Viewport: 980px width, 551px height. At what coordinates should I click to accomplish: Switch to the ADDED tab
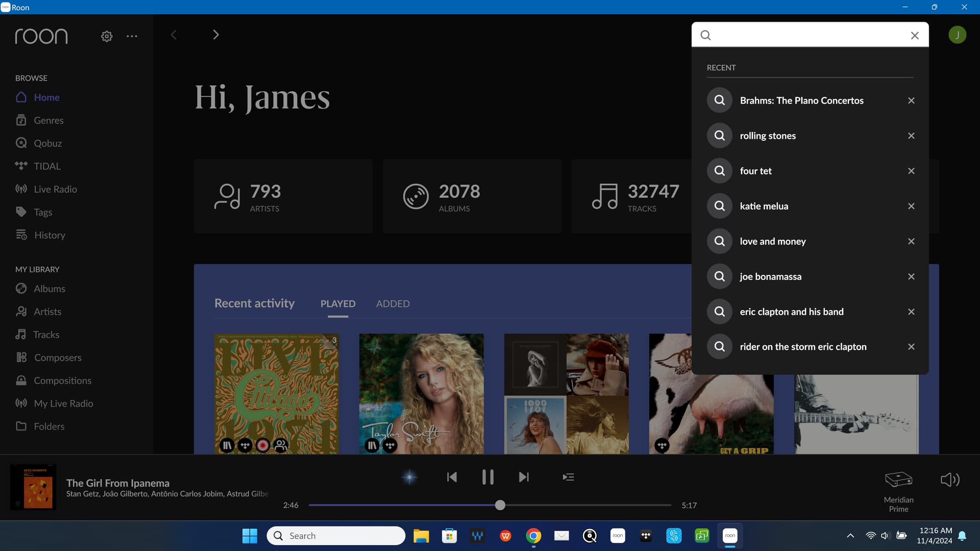click(393, 304)
